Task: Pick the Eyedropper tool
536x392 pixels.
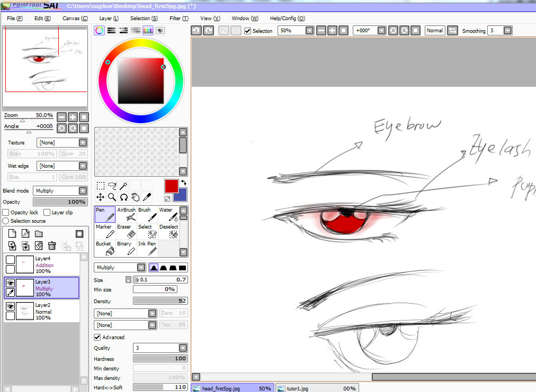Action: coord(147,197)
